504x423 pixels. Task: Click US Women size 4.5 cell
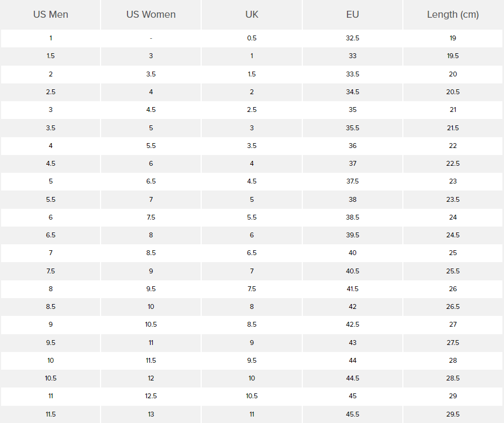click(x=151, y=110)
